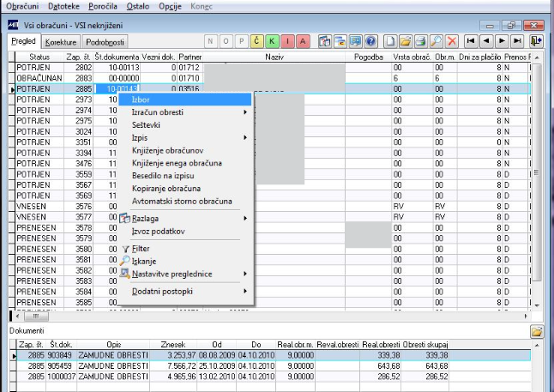
Task: Open the Obračuni menu
Action: 22,6
